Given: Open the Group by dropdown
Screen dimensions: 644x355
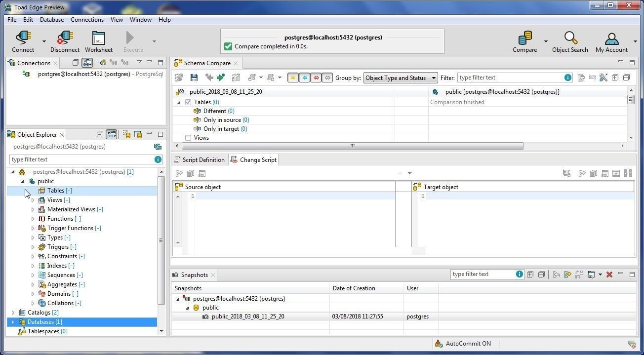Looking at the screenshot, I should (x=401, y=78).
